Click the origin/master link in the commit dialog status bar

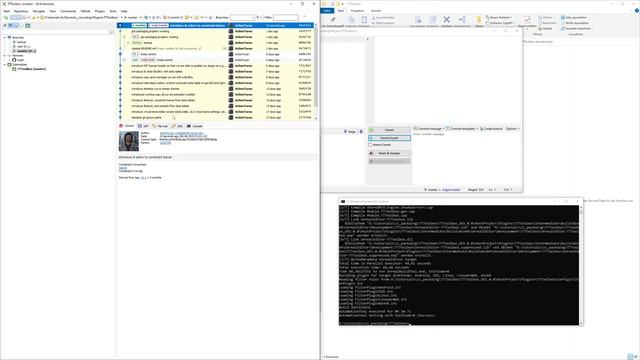(x=451, y=189)
